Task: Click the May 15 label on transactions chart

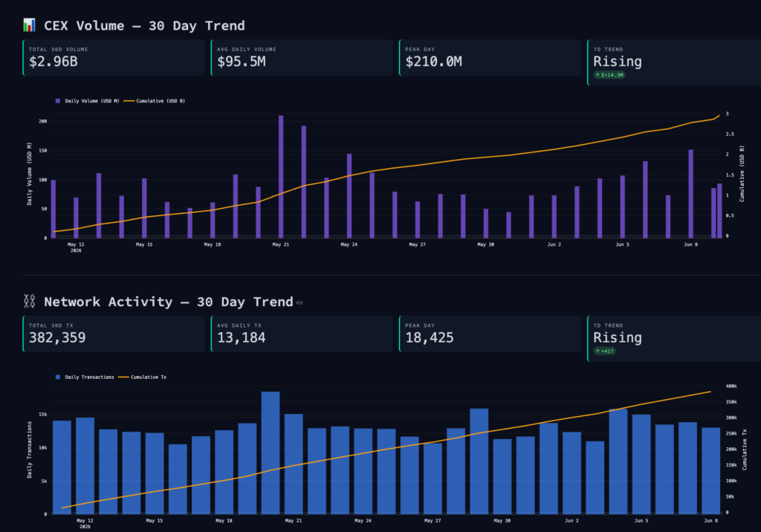Action: coord(155,521)
